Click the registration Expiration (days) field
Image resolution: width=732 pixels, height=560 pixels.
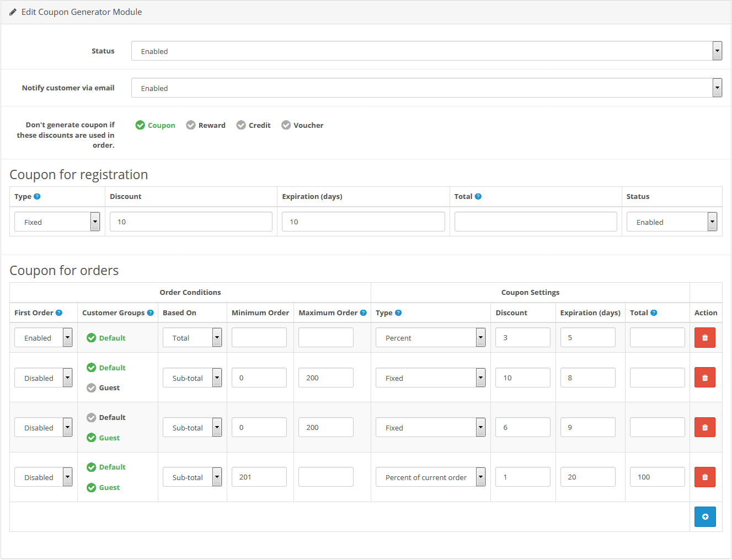click(x=363, y=222)
